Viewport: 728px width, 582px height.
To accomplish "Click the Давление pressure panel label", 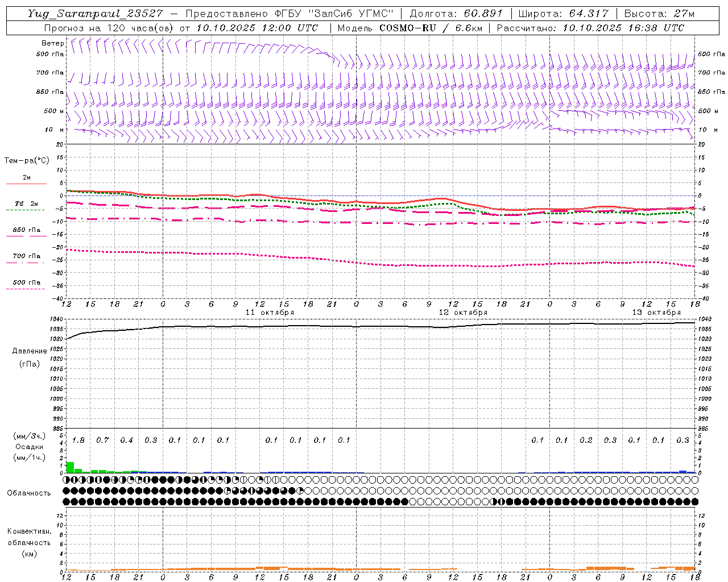I will tap(30, 351).
